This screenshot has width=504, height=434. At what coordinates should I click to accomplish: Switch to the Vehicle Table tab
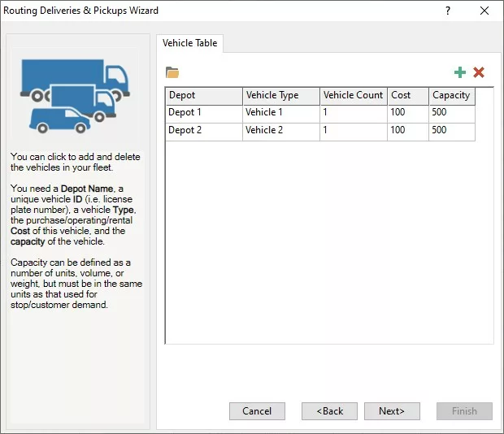point(189,43)
